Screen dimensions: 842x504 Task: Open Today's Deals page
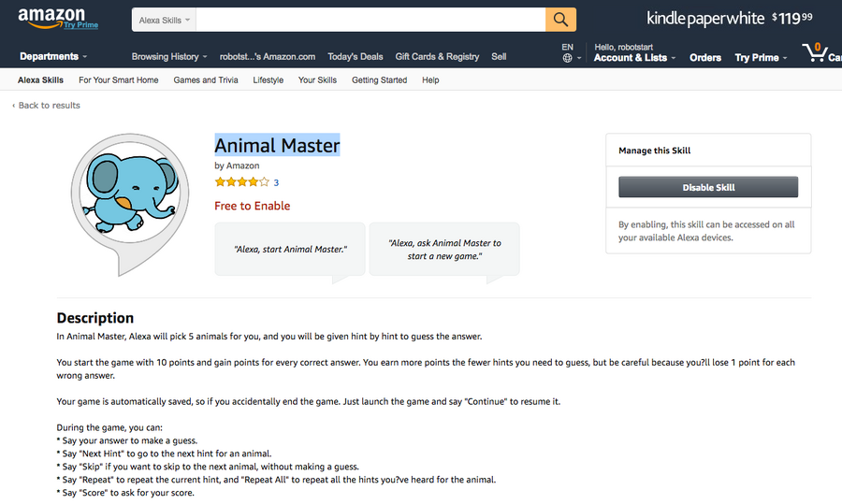pos(356,57)
